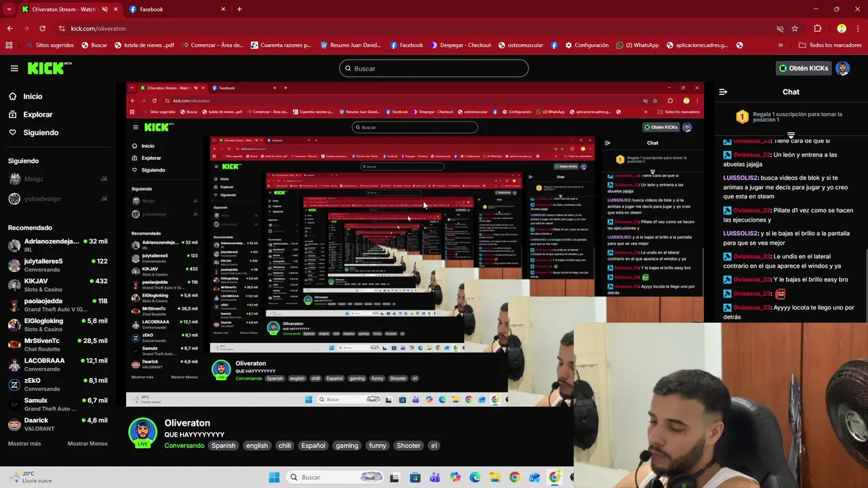The height and width of the screenshot is (488, 868).
Task: Open Adrianozendeja channel in Recomendado
Action: (58, 245)
